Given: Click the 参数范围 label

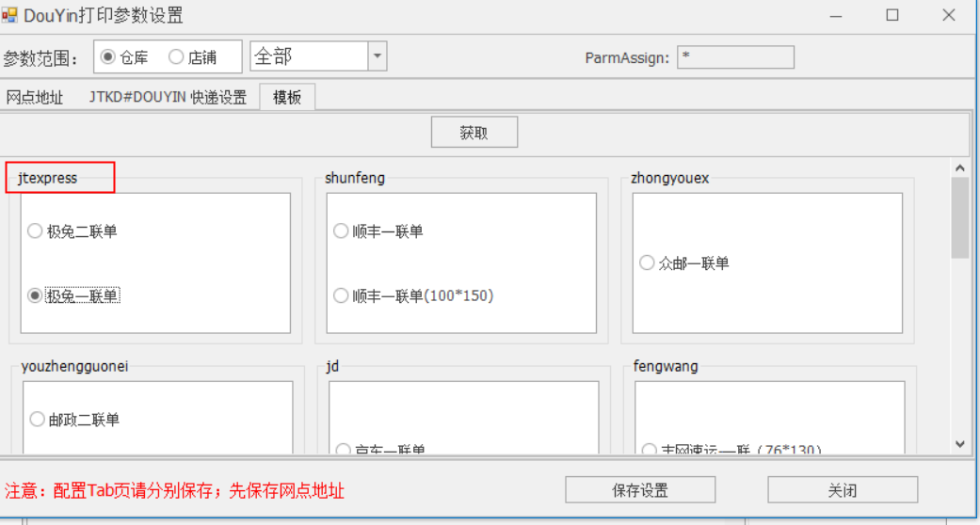Looking at the screenshot, I should pyautogui.click(x=41, y=58).
